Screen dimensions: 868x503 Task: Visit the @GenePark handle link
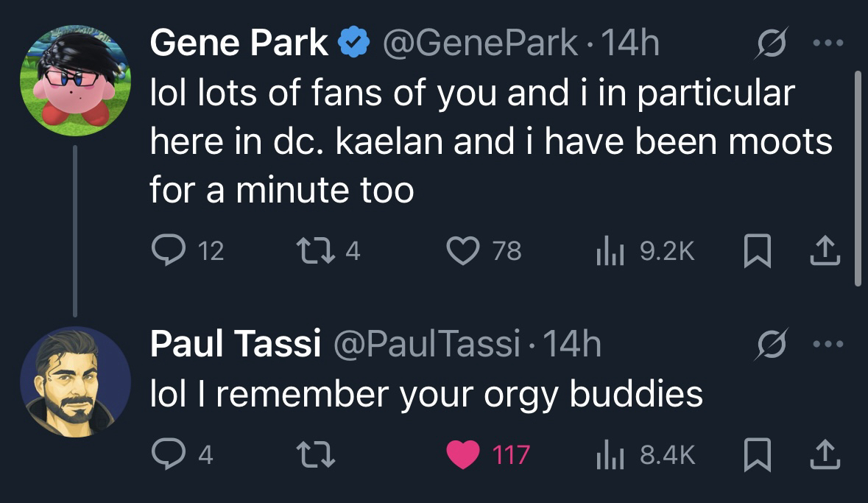[x=477, y=44]
